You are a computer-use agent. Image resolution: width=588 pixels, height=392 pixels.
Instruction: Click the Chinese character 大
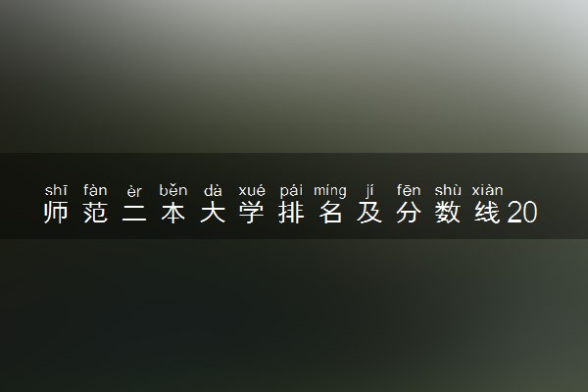213,213
